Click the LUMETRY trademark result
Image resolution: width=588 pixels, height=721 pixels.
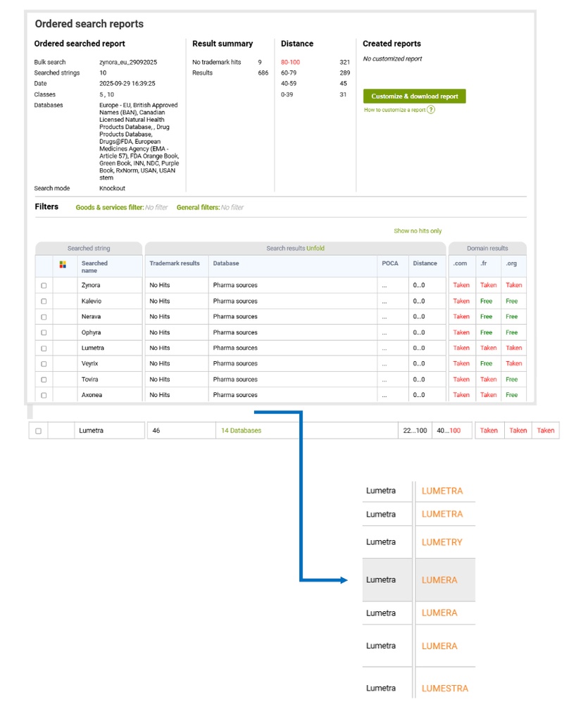click(442, 542)
